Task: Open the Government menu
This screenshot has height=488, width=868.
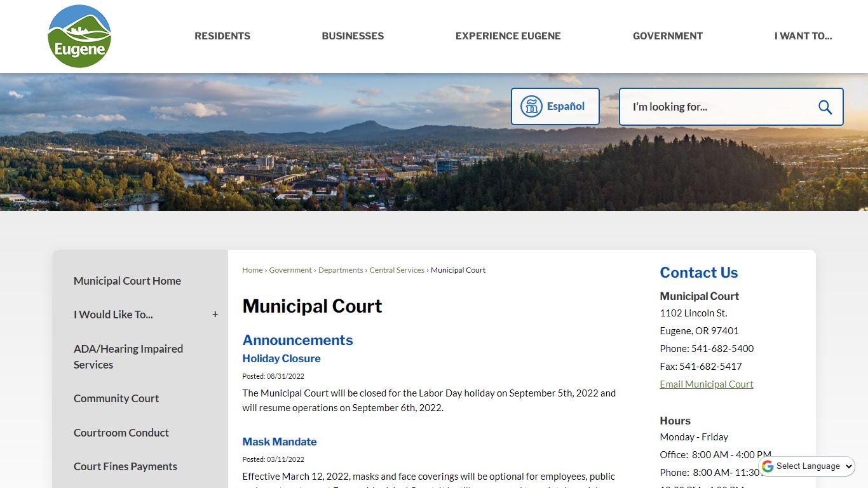Action: (x=668, y=36)
